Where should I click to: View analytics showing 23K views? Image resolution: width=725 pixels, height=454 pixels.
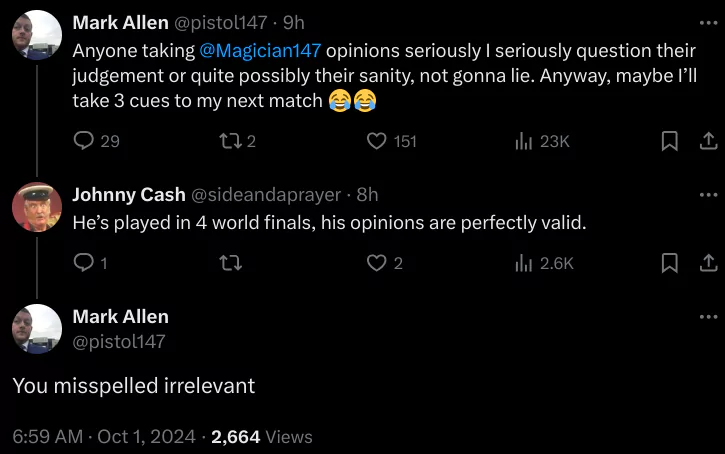click(523, 142)
